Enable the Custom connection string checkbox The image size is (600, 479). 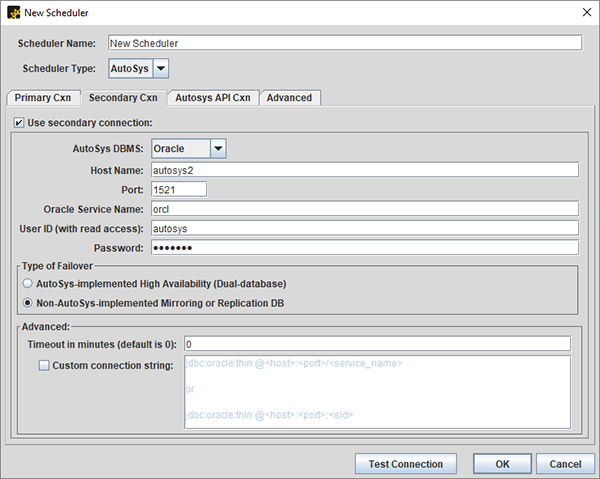tap(44, 365)
